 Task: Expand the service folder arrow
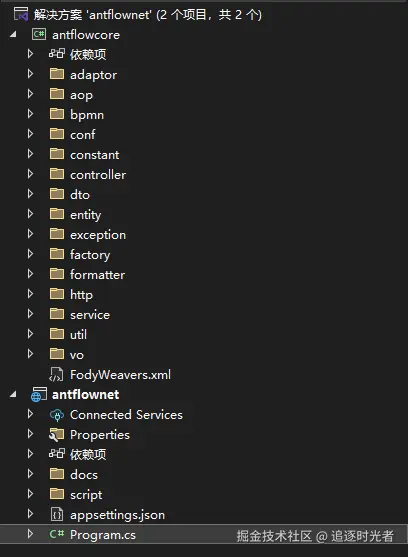[x=31, y=314]
